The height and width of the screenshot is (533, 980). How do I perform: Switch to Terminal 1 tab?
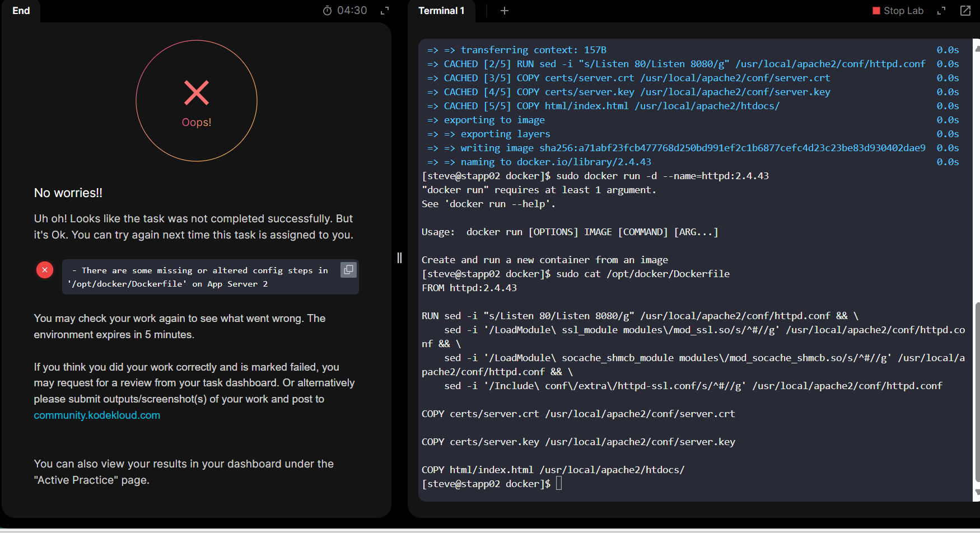(441, 11)
